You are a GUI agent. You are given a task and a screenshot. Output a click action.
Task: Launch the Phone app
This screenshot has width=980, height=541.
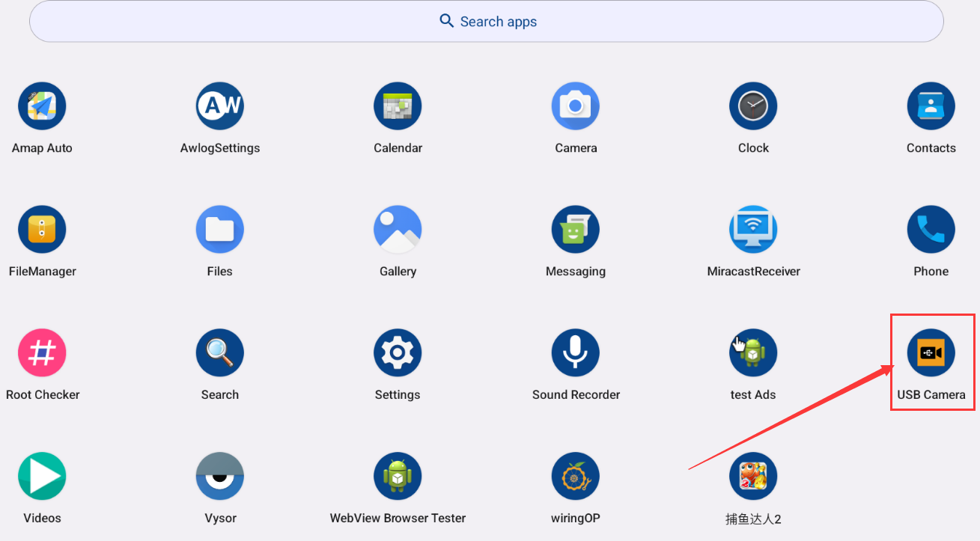(x=931, y=230)
